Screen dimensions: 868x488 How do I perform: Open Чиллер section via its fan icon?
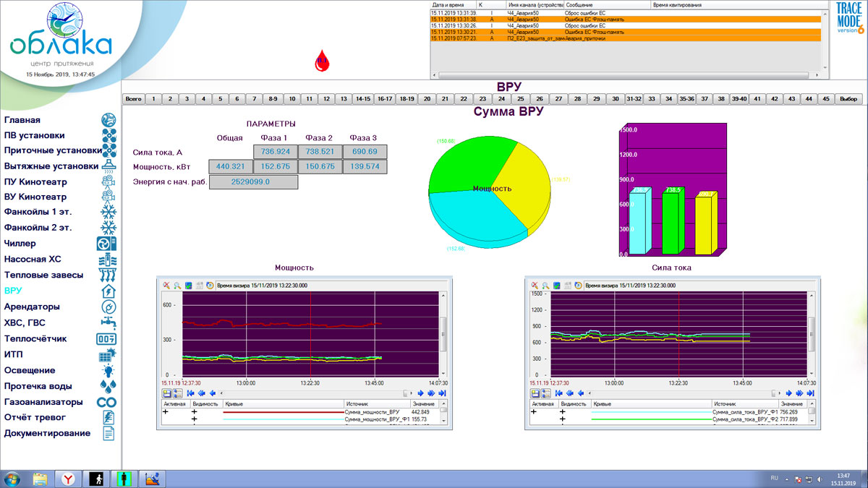(x=107, y=244)
